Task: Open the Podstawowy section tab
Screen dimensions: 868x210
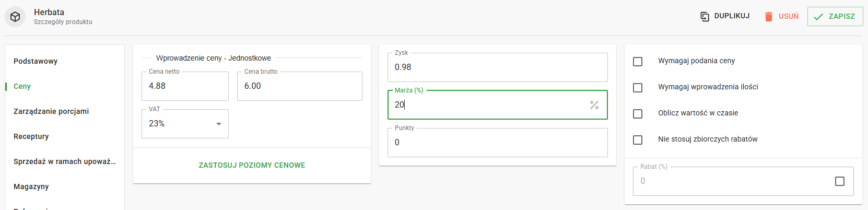Action: 36,61
